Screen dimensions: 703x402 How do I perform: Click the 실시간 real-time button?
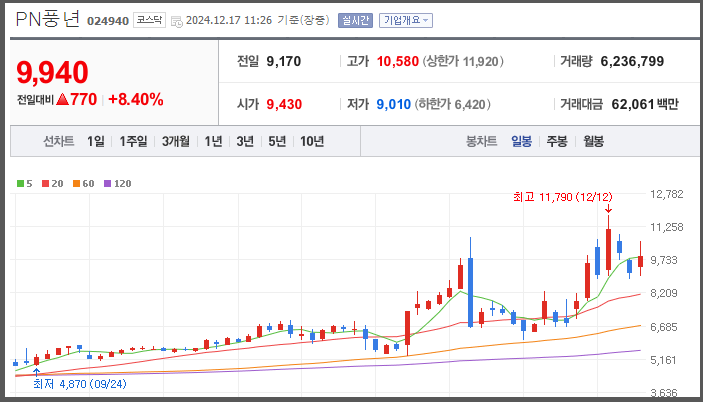pos(355,20)
